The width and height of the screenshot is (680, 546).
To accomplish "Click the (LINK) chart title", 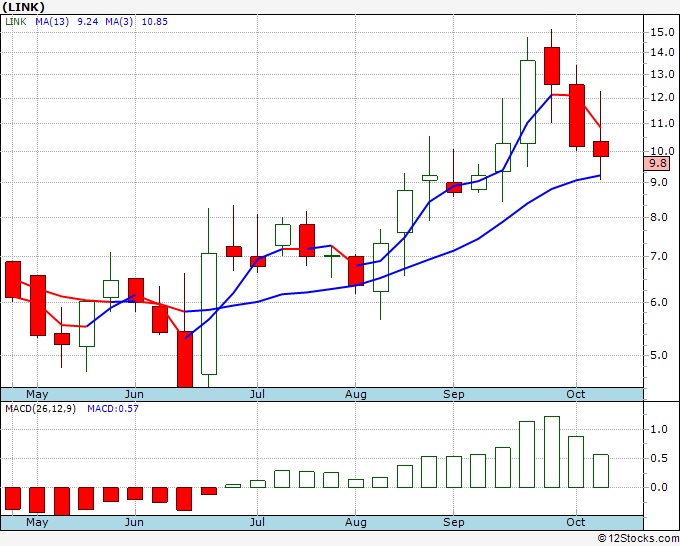I will pos(23,7).
